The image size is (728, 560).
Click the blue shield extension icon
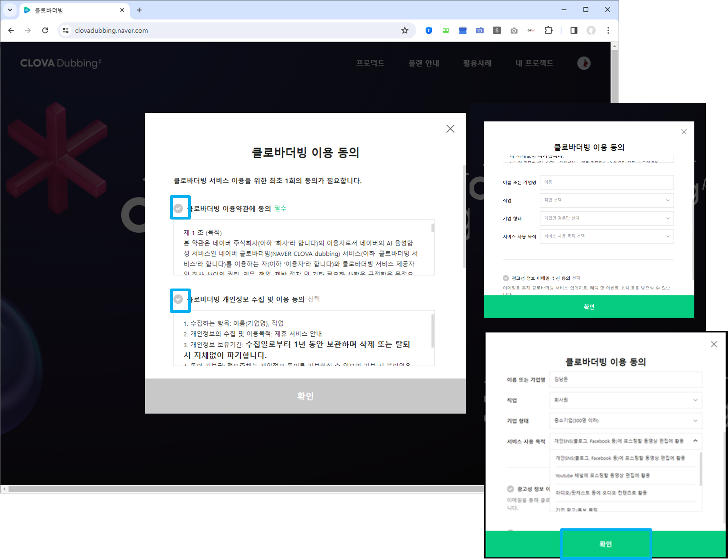coord(429,30)
